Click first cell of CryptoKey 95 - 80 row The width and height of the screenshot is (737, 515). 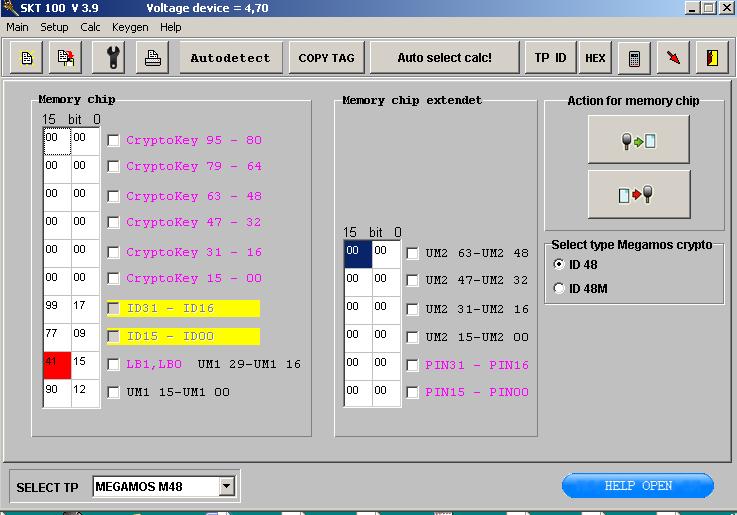click(x=57, y=141)
